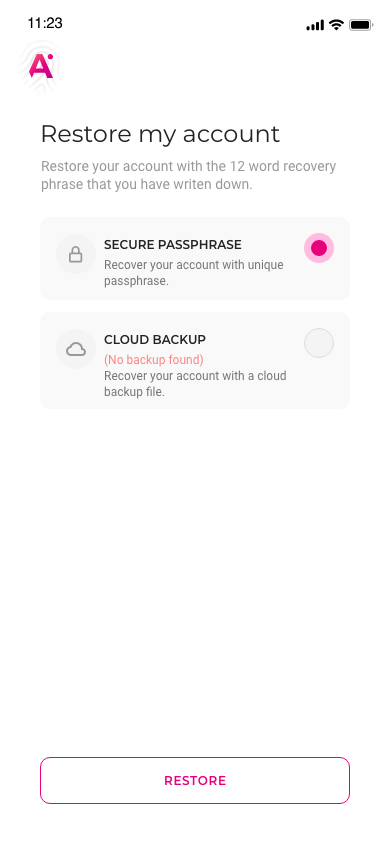The height and width of the screenshot is (844, 390).
Task: Choose the Secure Passphrase option card
Action: point(195,258)
